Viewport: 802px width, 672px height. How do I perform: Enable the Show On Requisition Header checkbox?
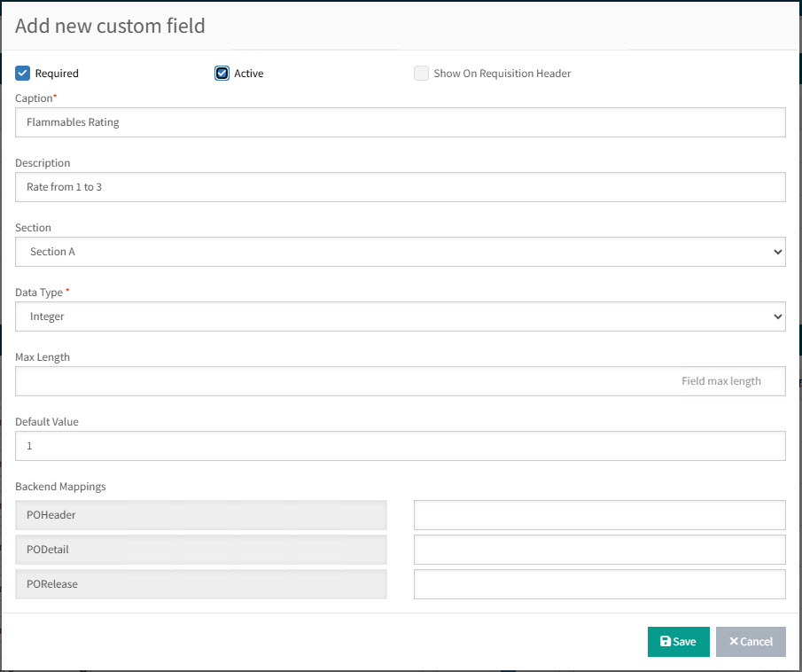421,73
